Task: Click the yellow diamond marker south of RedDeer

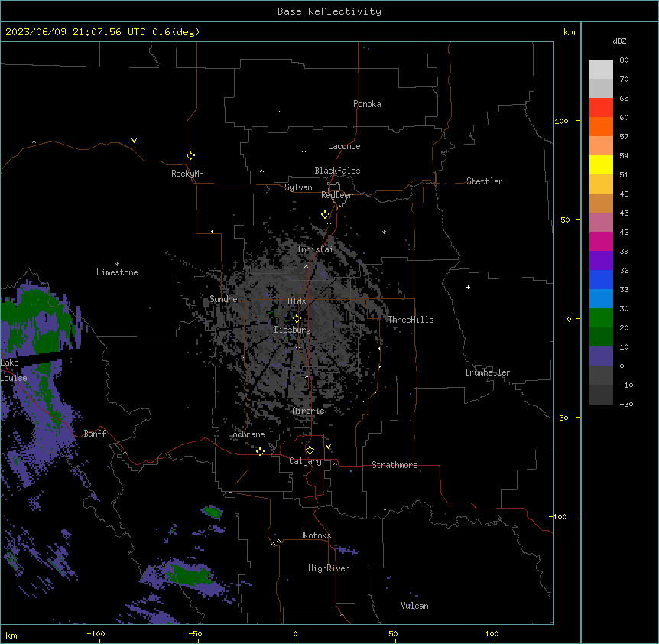Action: pyautogui.click(x=325, y=215)
